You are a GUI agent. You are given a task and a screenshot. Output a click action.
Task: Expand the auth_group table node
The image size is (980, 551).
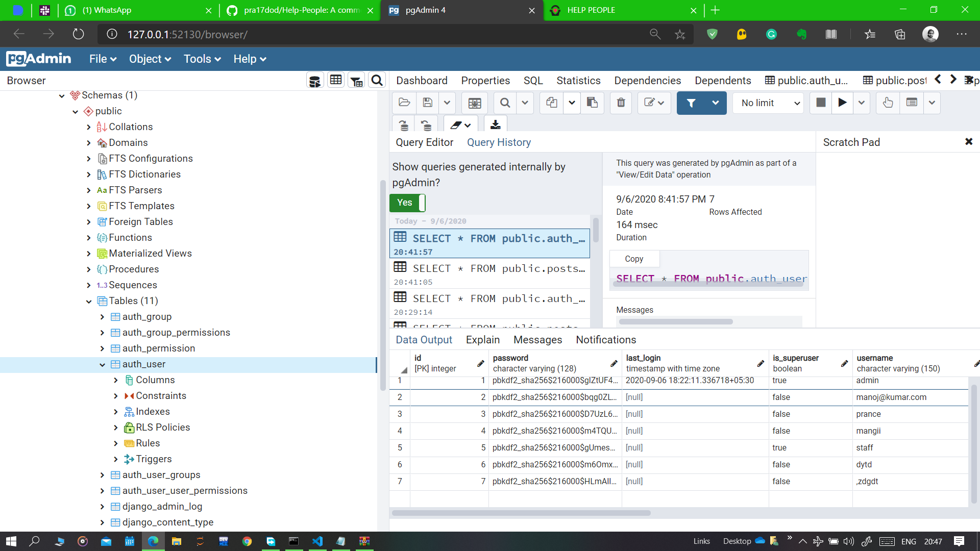pos(102,317)
